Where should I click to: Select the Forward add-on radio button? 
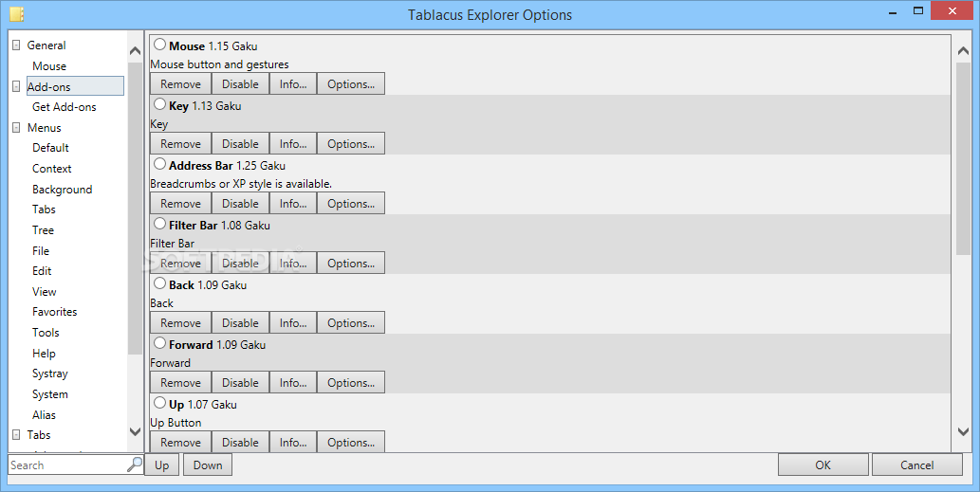click(160, 343)
